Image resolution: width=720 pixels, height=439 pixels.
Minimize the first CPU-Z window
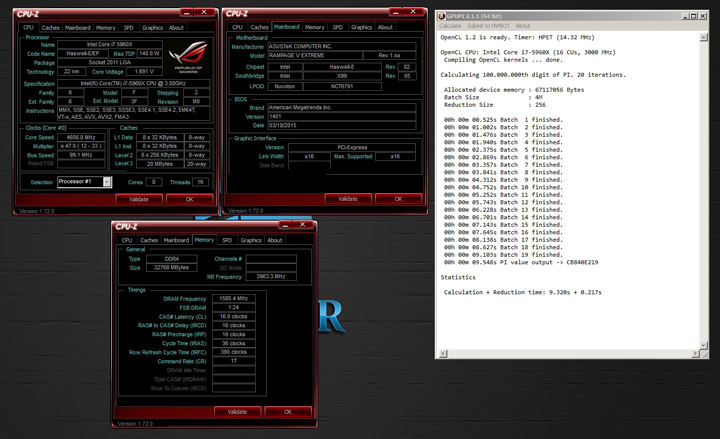tap(187, 12)
